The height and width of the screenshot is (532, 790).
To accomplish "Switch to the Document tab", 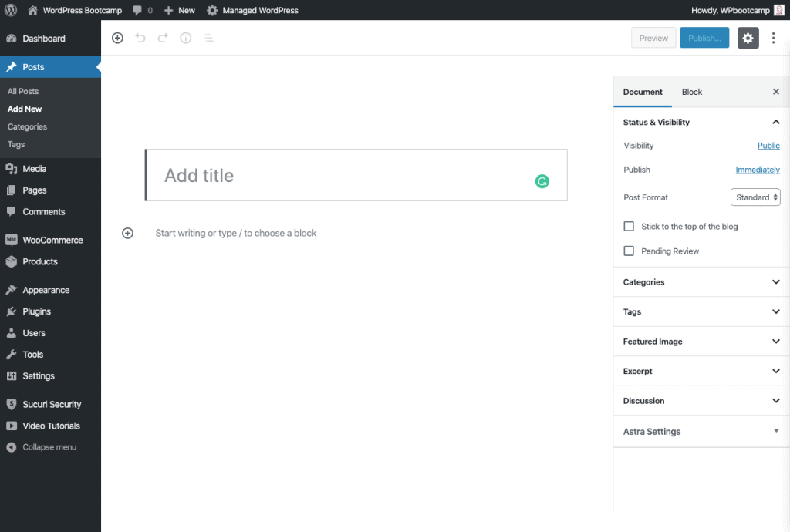I will 643,92.
